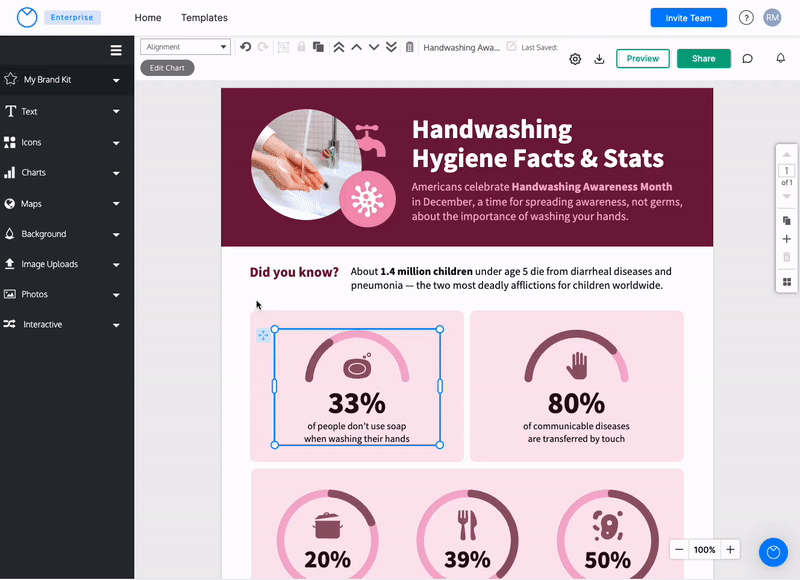
Task: Open the Templates menu item
Action: coord(204,18)
